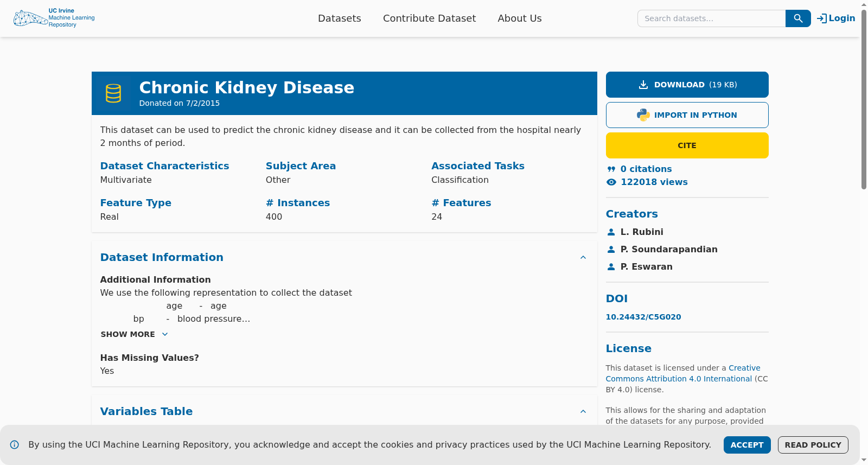Screen dimensions: 868x465
Task: Click the License heading
Action: click(629, 349)
